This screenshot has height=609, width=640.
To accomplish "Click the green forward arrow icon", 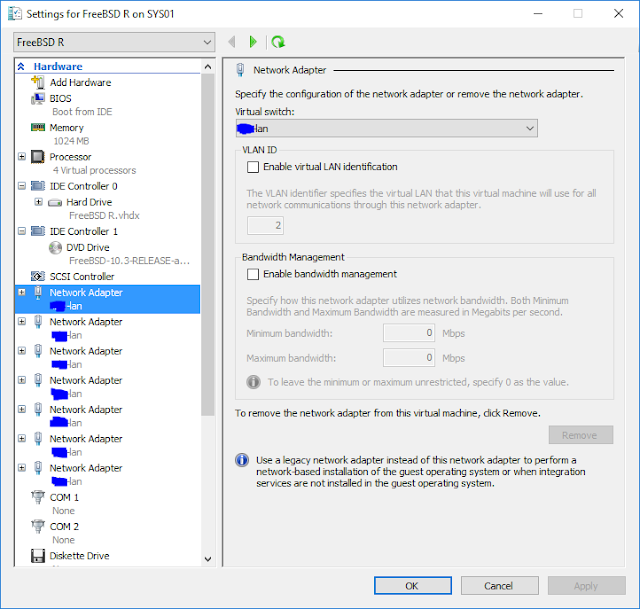I will click(x=253, y=42).
